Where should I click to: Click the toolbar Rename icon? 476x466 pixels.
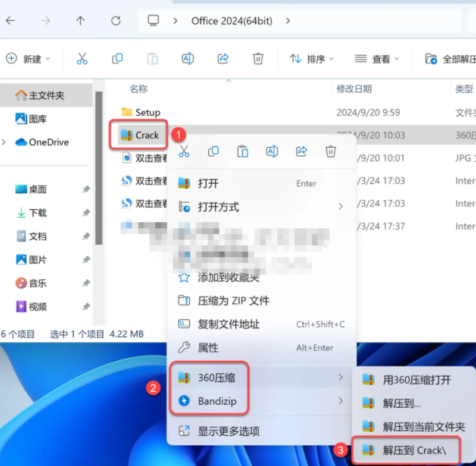(x=187, y=58)
